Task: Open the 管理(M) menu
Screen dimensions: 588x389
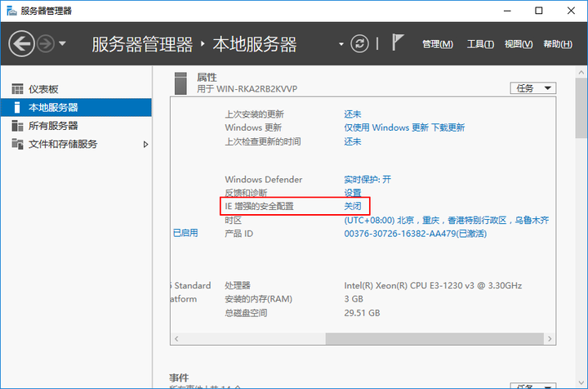Action: tap(437, 44)
